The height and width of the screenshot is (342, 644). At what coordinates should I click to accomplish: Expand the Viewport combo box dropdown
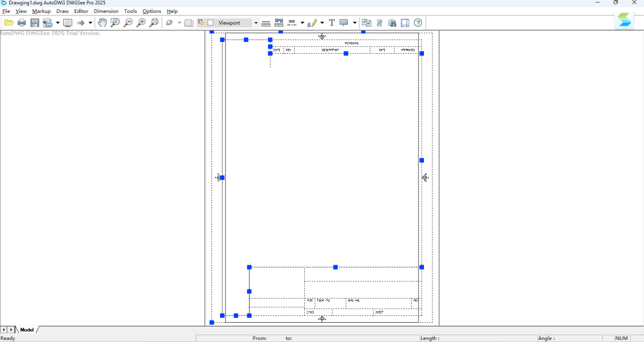tap(255, 23)
